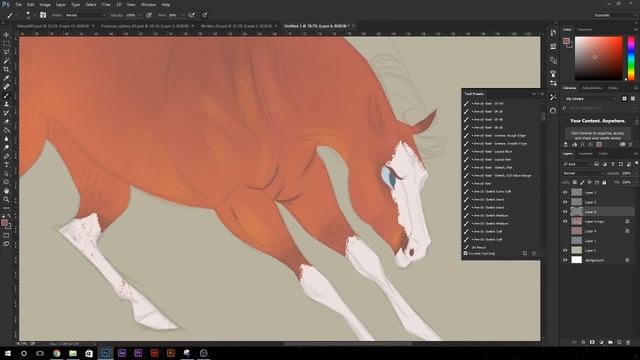Create new tool preset in Tool Presets panel
This screenshot has width=640, height=360.
[525, 253]
